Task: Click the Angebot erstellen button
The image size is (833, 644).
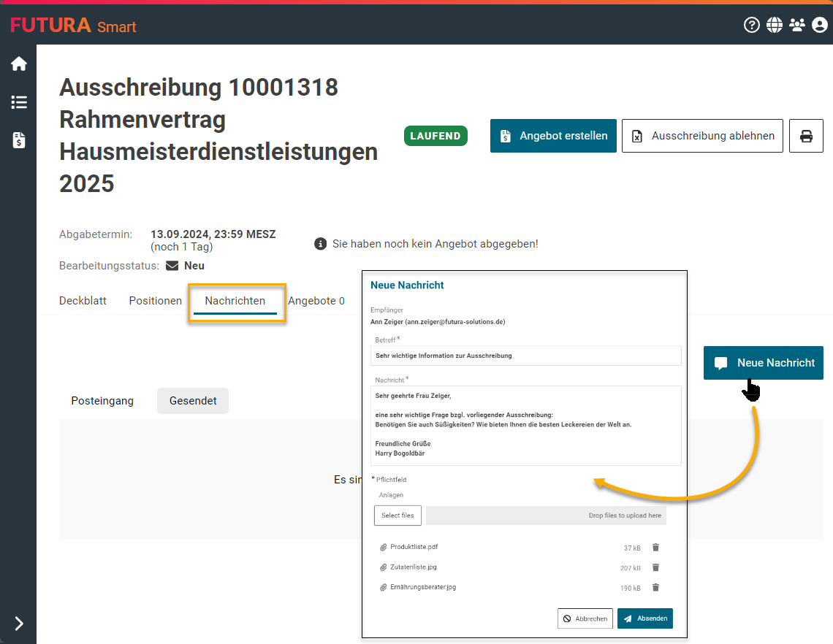Action: coord(553,136)
